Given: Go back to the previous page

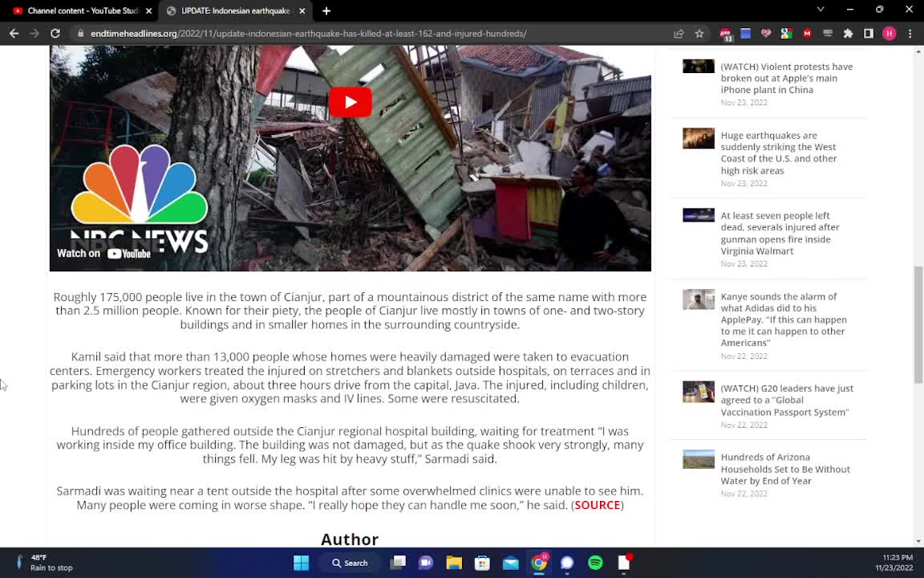Looking at the screenshot, I should tap(14, 34).
